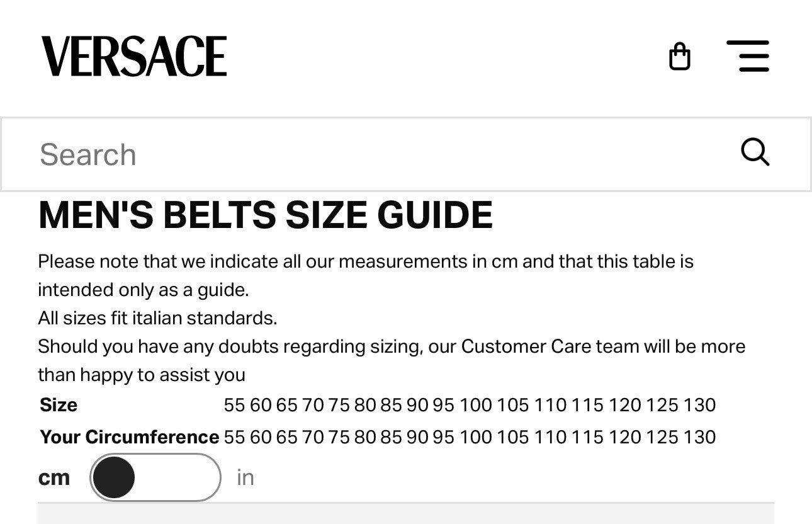Click the 'Size' row header
This screenshot has height=524, width=812.
coord(59,405)
